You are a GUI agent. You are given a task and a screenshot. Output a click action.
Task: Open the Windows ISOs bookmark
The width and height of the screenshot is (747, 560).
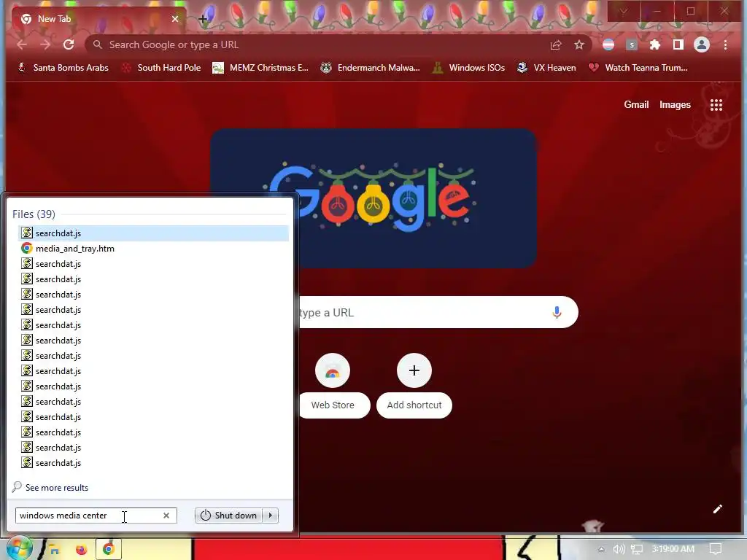469,68
